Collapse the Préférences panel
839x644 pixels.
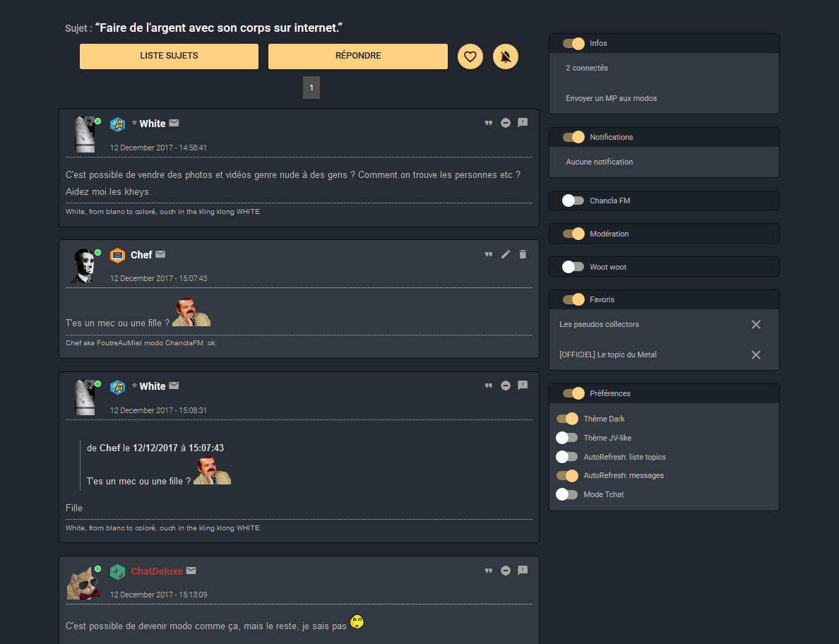[x=574, y=393]
